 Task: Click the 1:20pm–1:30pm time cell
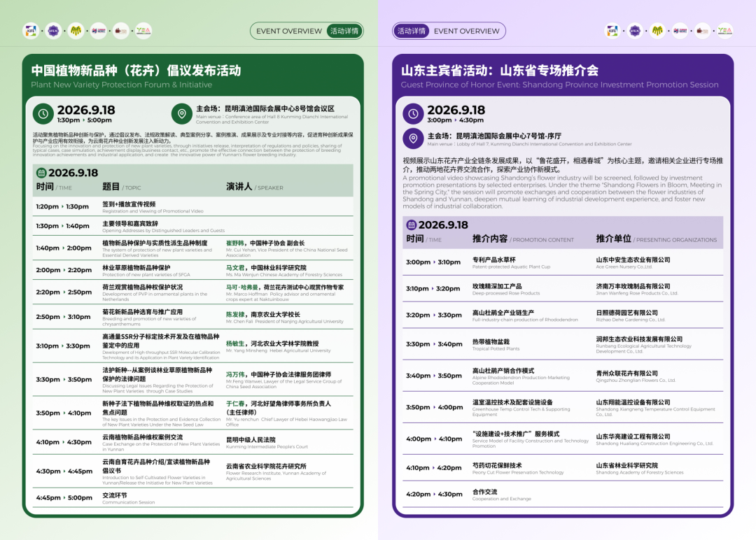point(62,206)
